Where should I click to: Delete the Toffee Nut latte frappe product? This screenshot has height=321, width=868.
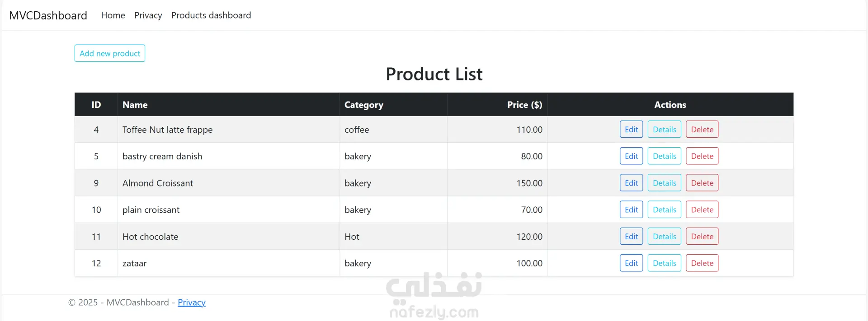pyautogui.click(x=702, y=130)
